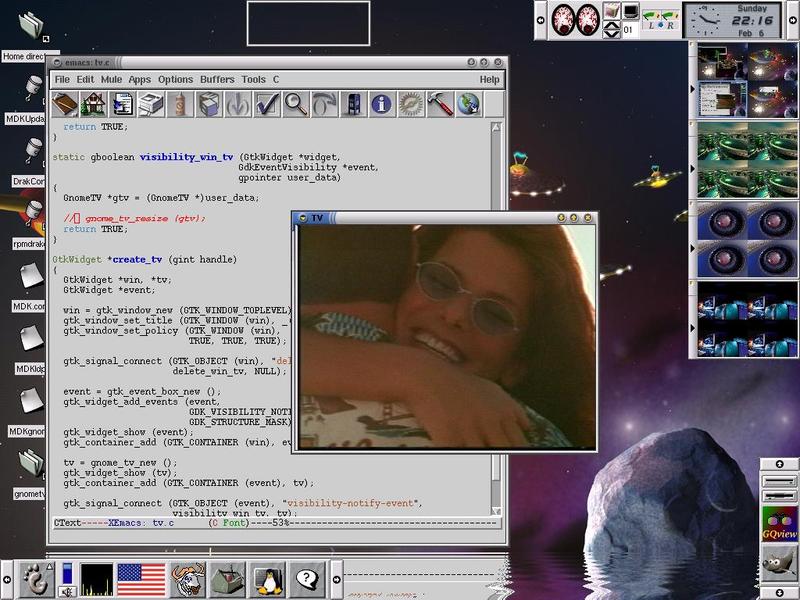800x600 pixels.
Task: Click the hammer debug icon in XEmacs toolbar
Action: click(x=439, y=104)
